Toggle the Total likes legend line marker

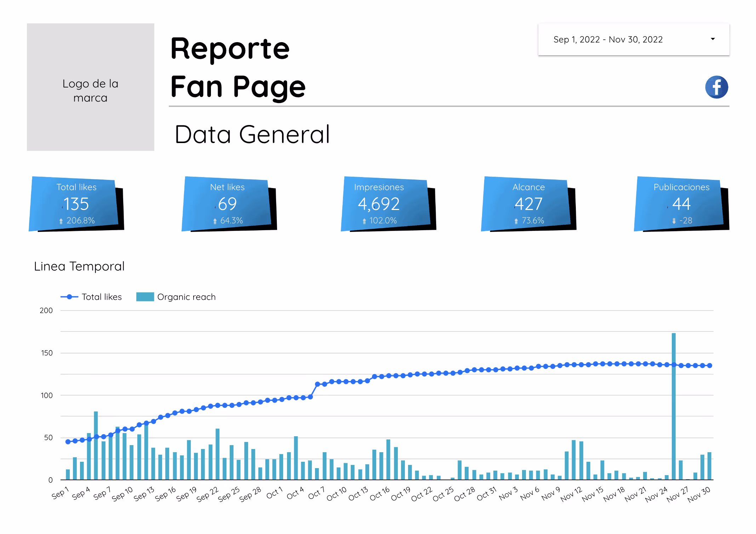(x=70, y=297)
